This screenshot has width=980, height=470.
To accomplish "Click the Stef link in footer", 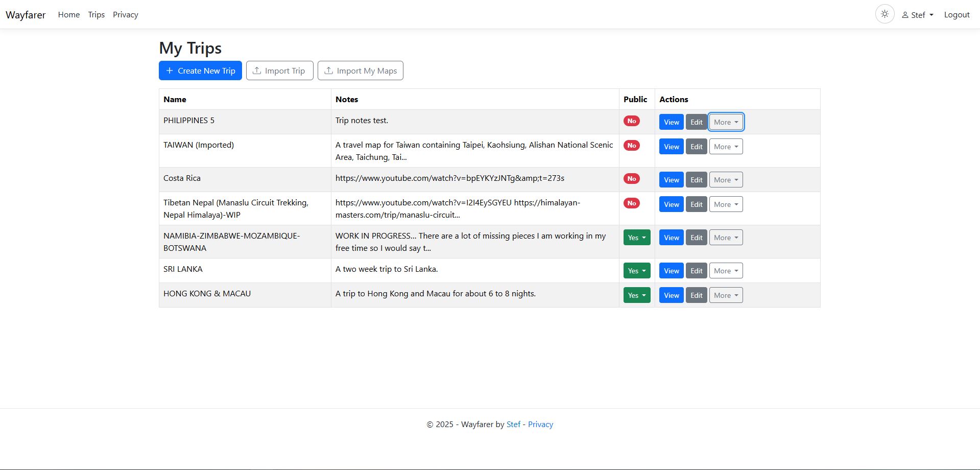I will click(513, 425).
